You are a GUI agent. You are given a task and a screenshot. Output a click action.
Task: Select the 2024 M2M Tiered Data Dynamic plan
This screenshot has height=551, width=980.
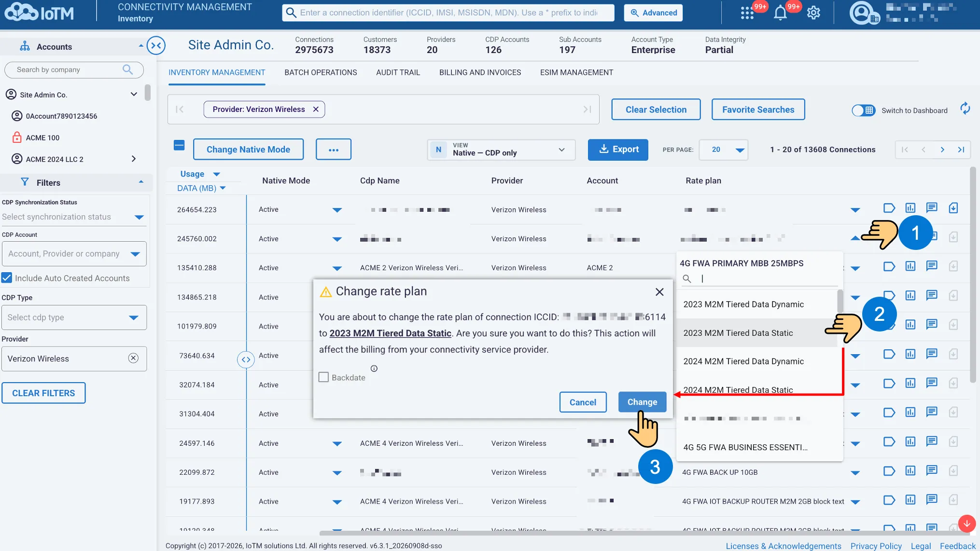click(757, 361)
